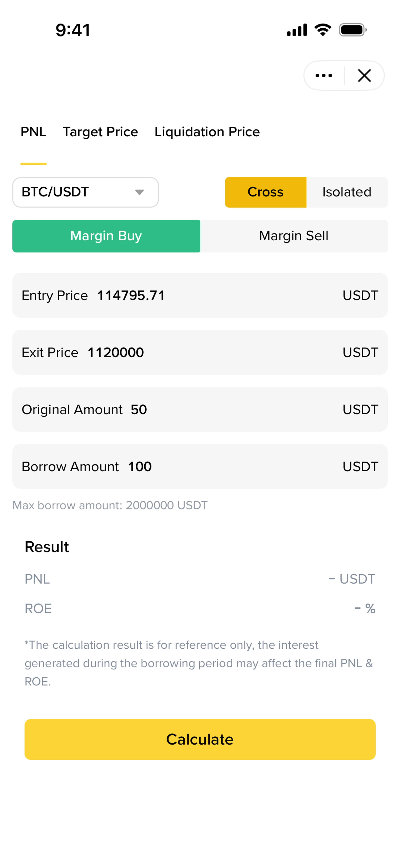Open the three-dot more options menu
The width and height of the screenshot is (400, 868).
(324, 75)
